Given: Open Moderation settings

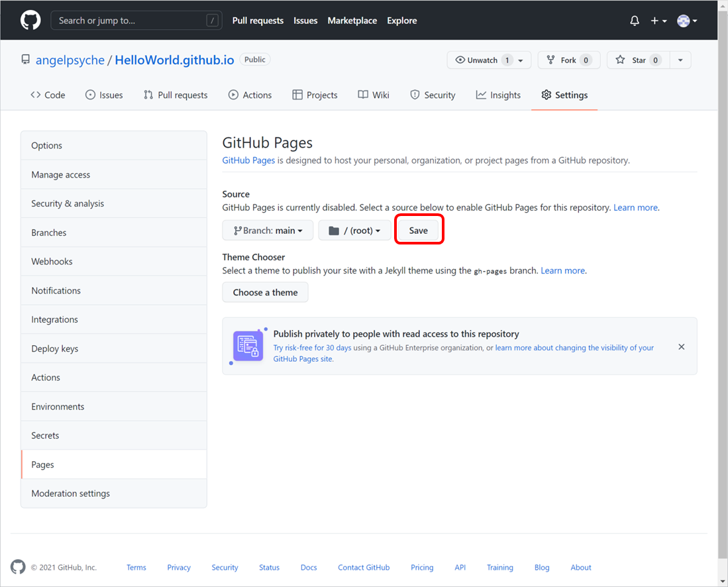Looking at the screenshot, I should click(x=114, y=494).
